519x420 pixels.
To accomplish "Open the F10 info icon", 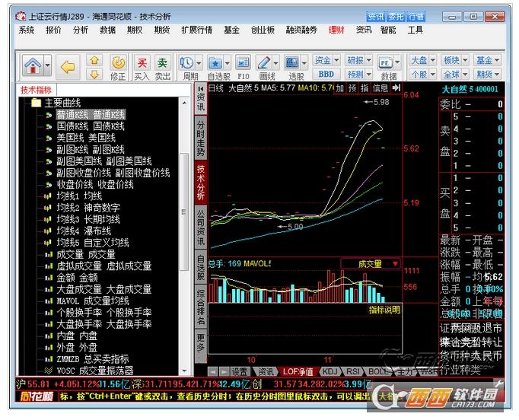I will (243, 63).
